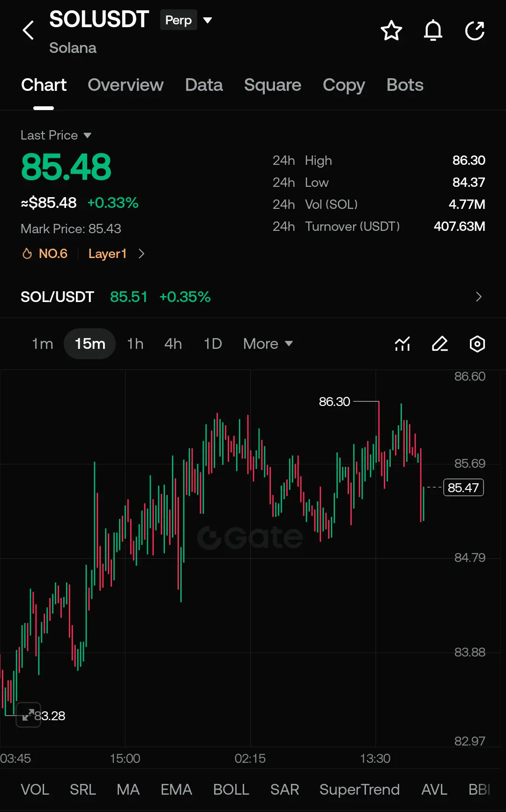Tap the large 85.48 last price
506x812 pixels.
[66, 167]
